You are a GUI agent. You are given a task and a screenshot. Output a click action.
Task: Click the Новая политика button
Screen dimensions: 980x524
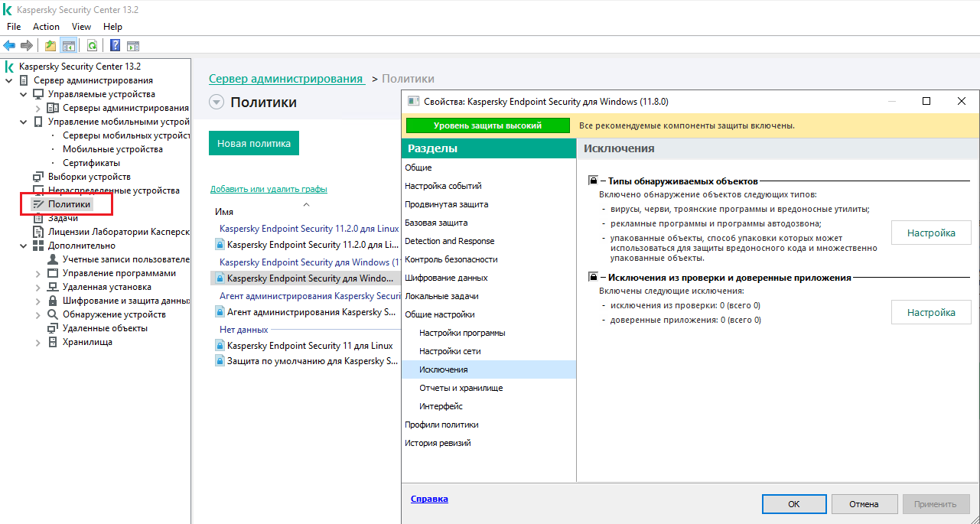253,142
